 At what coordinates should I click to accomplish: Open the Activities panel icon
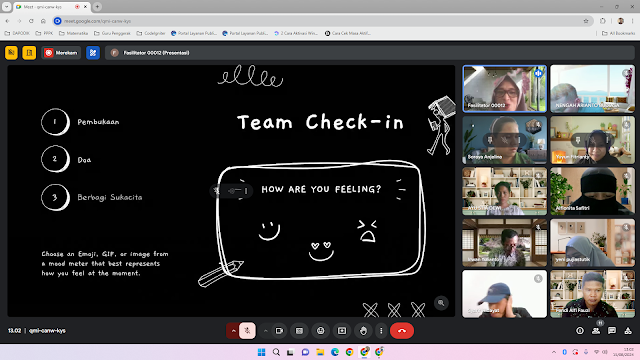(628, 331)
